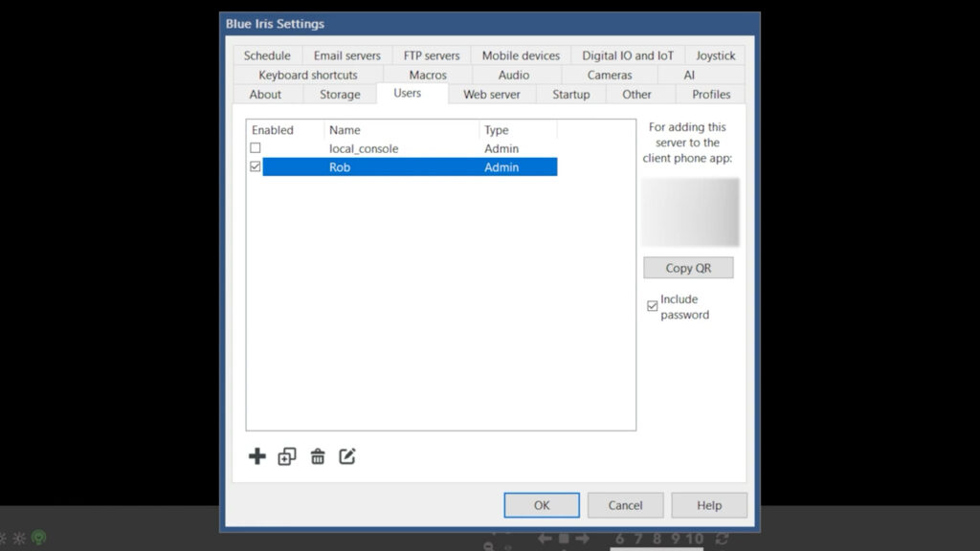
Task: Click the green bulb icon in bottom-left corner
Action: point(38,538)
